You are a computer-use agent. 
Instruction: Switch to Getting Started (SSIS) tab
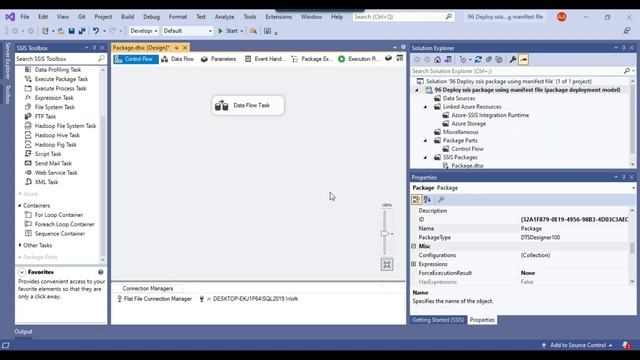coord(438,320)
